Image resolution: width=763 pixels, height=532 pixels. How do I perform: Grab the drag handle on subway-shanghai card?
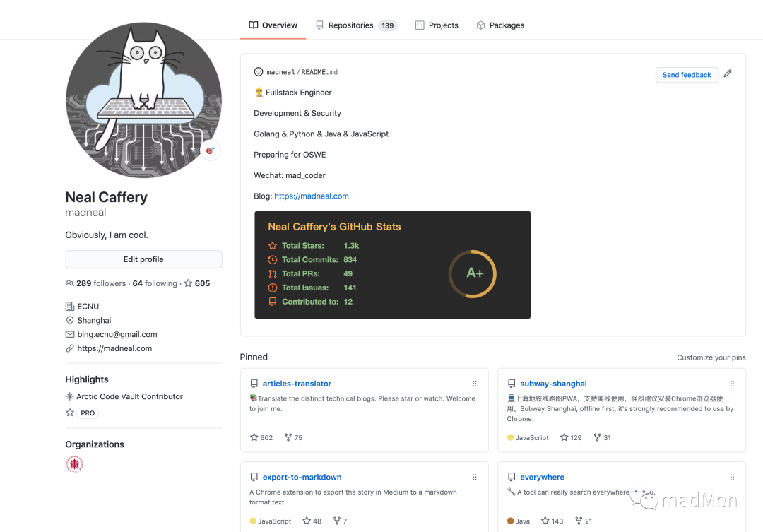tap(732, 384)
